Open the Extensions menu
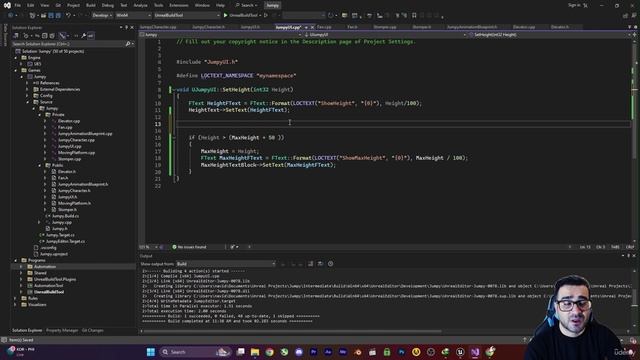The image size is (640, 360). pyautogui.click(x=179, y=5)
